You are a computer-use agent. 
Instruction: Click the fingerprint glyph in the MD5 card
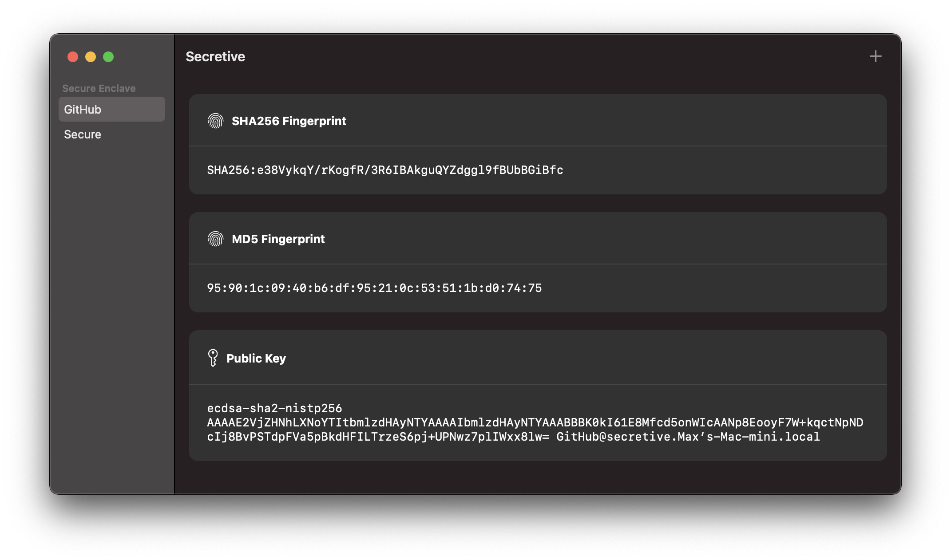216,238
